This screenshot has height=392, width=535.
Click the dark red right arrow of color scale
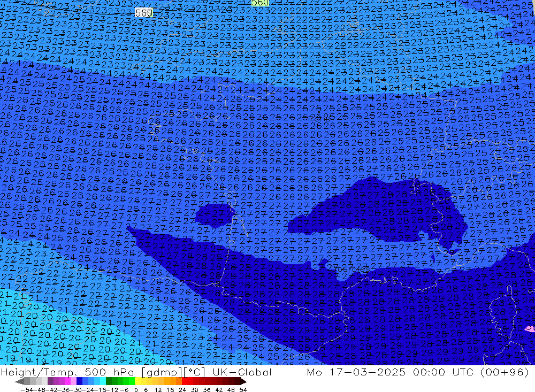tap(243, 381)
